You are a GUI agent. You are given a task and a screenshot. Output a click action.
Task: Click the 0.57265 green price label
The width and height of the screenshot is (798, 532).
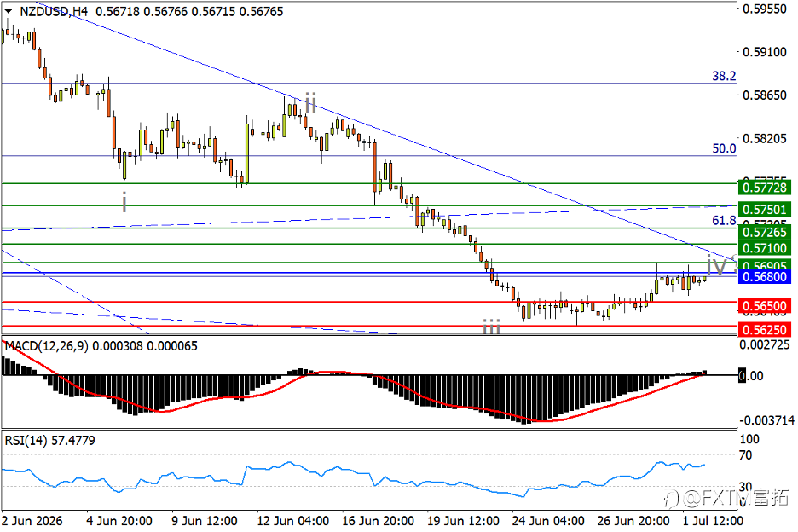[765, 232]
